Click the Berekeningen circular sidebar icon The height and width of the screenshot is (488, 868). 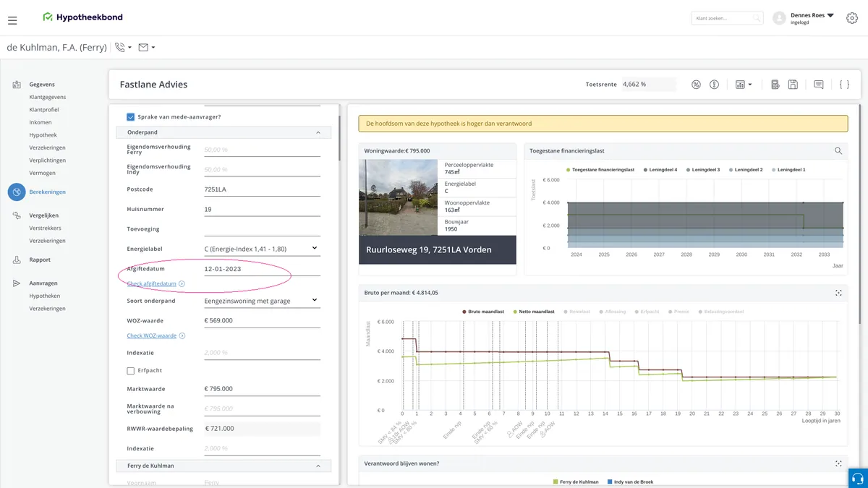[x=17, y=192]
